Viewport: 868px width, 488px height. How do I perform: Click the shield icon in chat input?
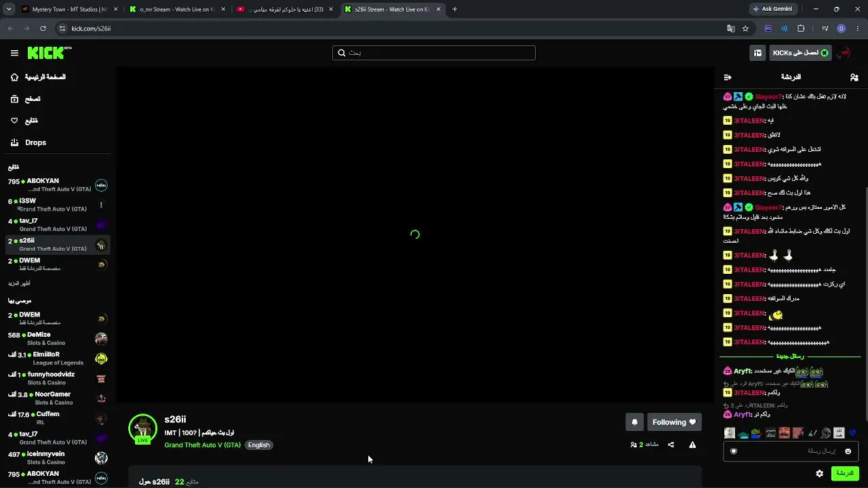734,451
